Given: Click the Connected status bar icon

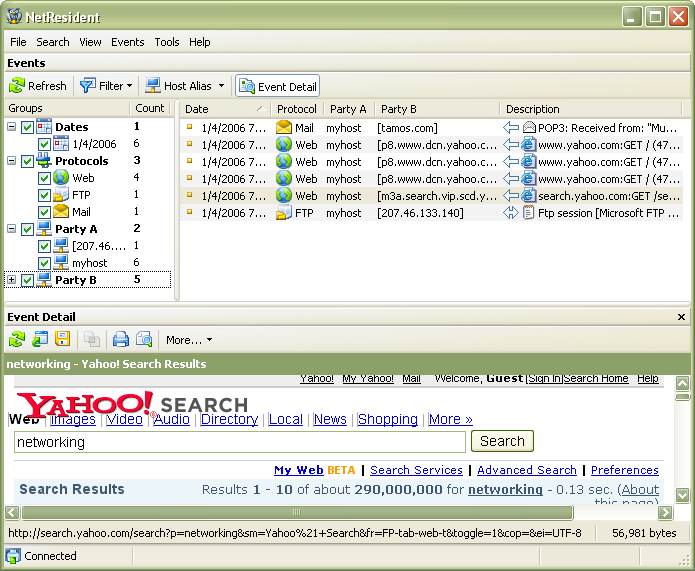Looking at the screenshot, I should tap(13, 556).
